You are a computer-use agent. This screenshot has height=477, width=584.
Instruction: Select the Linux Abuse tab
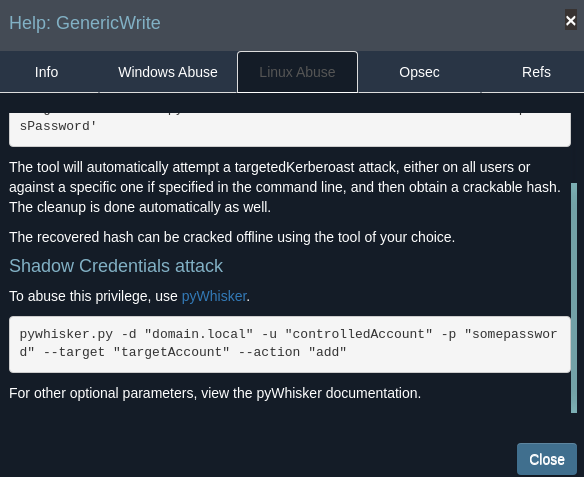297,72
